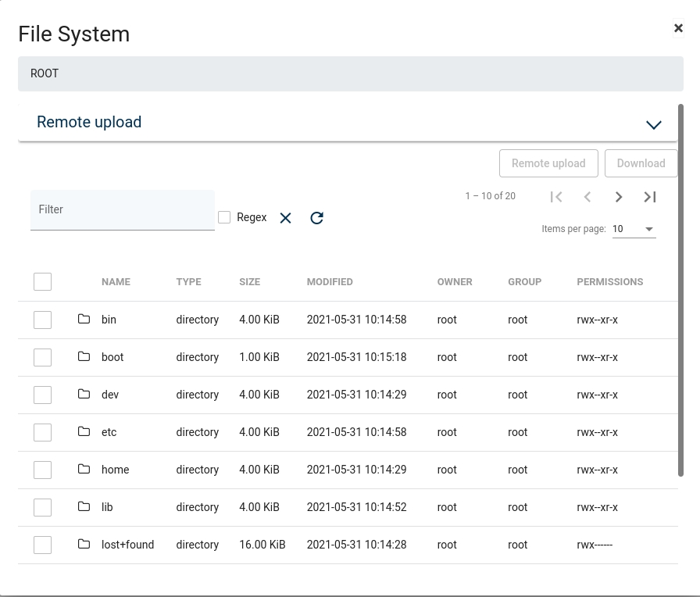The image size is (700, 597).
Task: Click the clear filter X icon
Action: pyautogui.click(x=285, y=218)
